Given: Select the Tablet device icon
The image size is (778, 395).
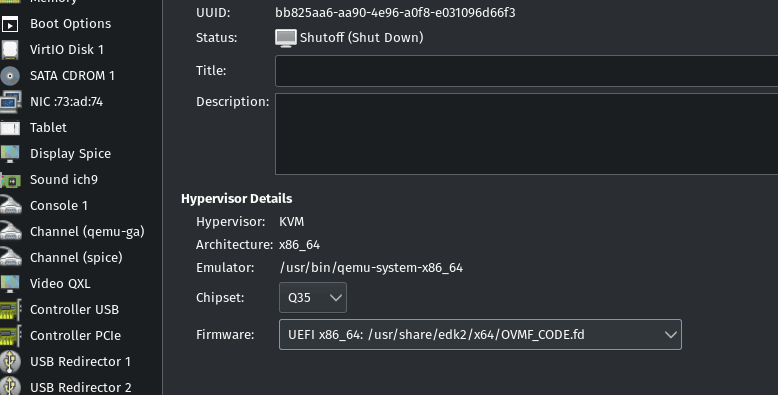Looking at the screenshot, I should (x=10, y=128).
